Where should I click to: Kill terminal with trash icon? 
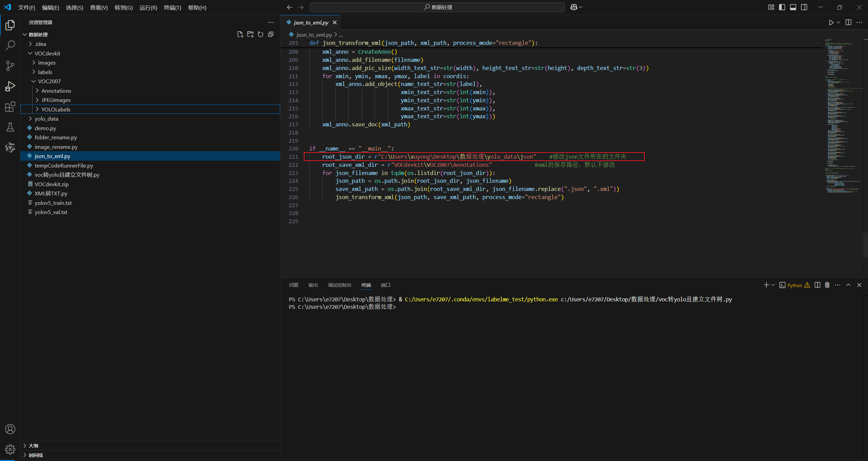point(827,285)
